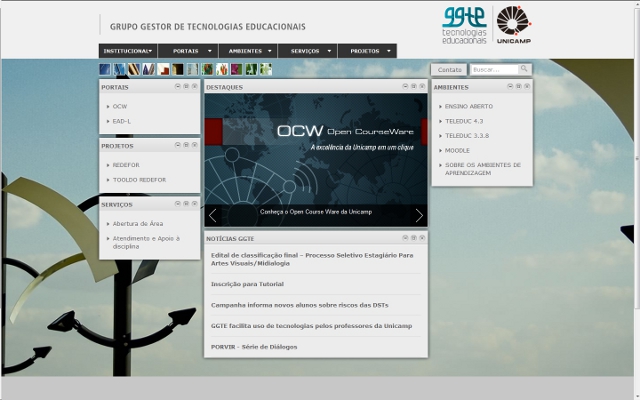Collapse the Serviços panel
The height and width of the screenshot is (400, 640).
(177, 203)
